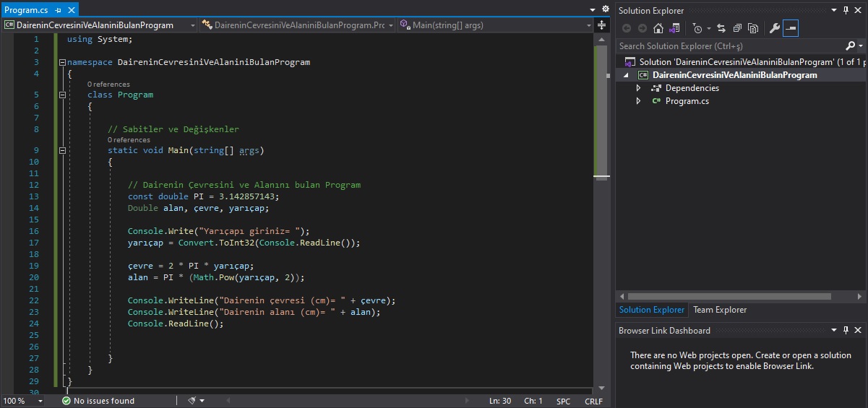
Task: Click the No issues found status indicator
Action: pyautogui.click(x=98, y=401)
